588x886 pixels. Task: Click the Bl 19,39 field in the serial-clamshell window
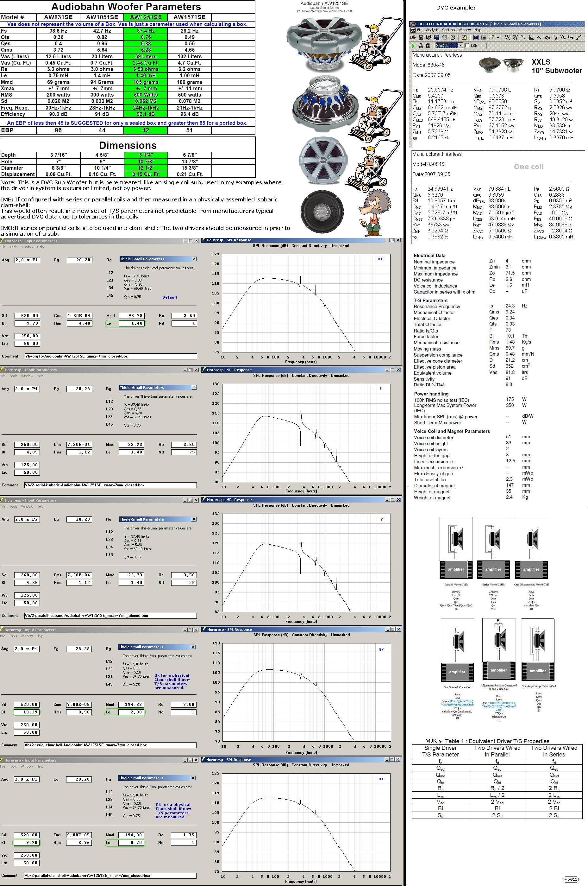coord(27,712)
